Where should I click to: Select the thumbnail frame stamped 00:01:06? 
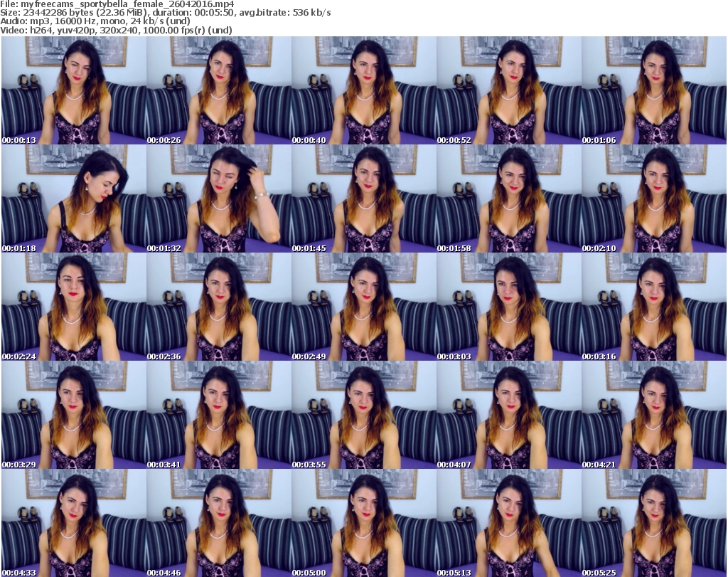654,90
